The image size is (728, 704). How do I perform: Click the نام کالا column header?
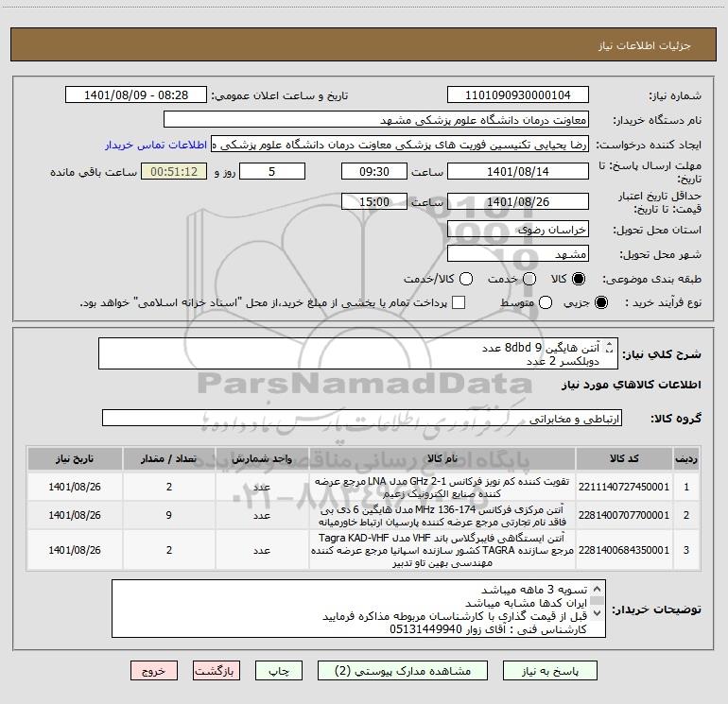pyautogui.click(x=442, y=459)
